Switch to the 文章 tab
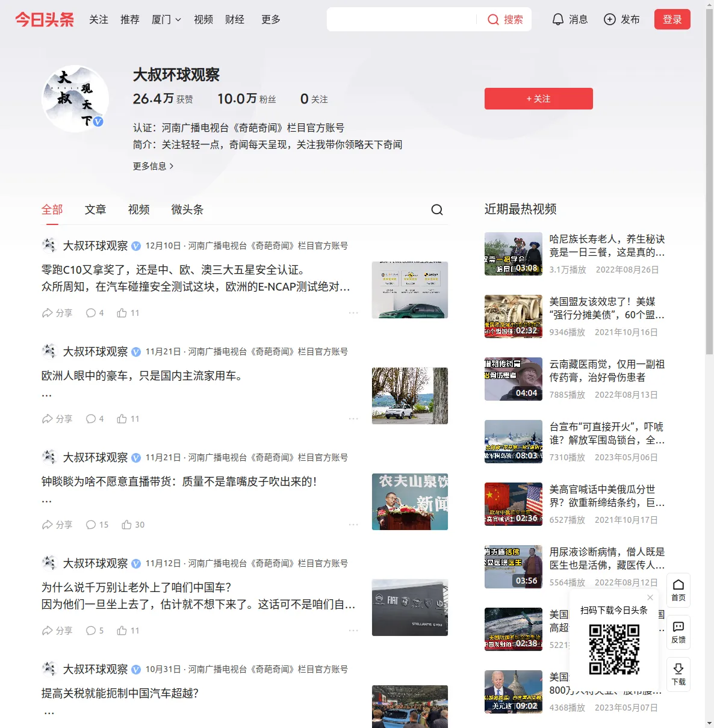714x728 pixels. coord(95,209)
